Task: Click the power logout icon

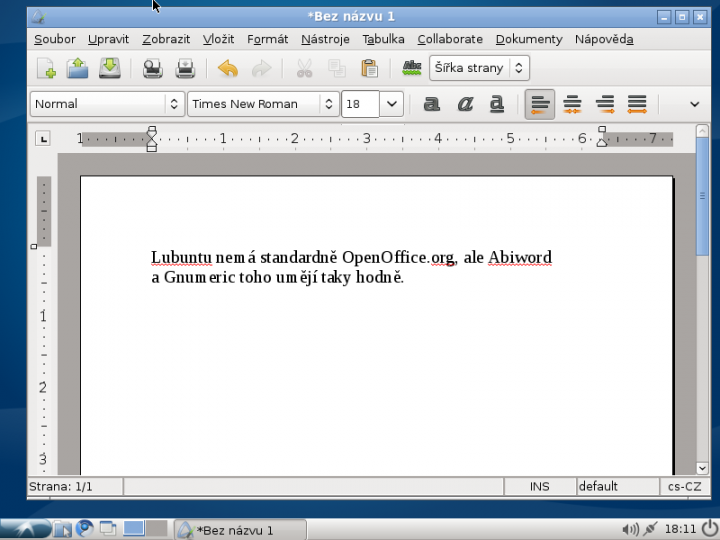Action: pos(710,529)
